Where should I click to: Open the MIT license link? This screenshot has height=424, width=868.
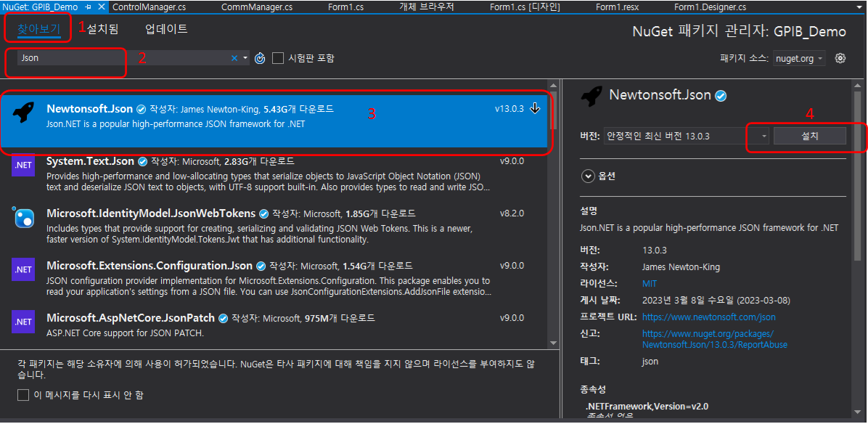(650, 283)
